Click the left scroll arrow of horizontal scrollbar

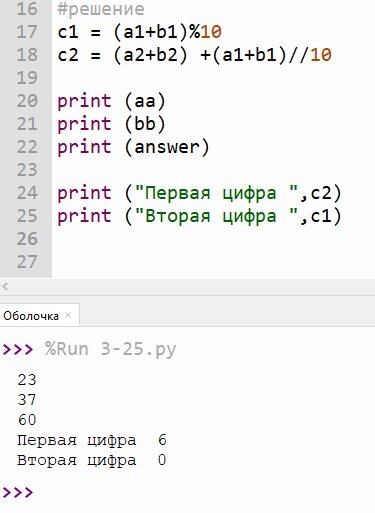[x=5, y=286]
